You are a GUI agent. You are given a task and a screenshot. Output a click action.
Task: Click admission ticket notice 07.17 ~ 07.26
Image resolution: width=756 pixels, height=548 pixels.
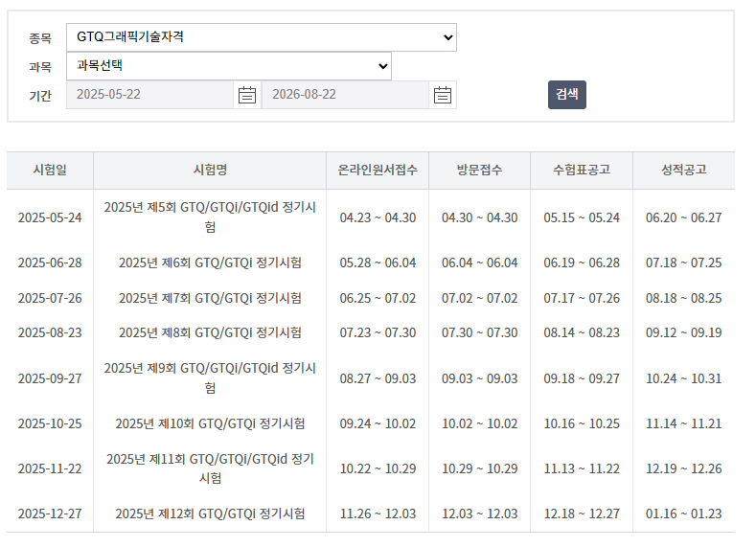coord(582,298)
